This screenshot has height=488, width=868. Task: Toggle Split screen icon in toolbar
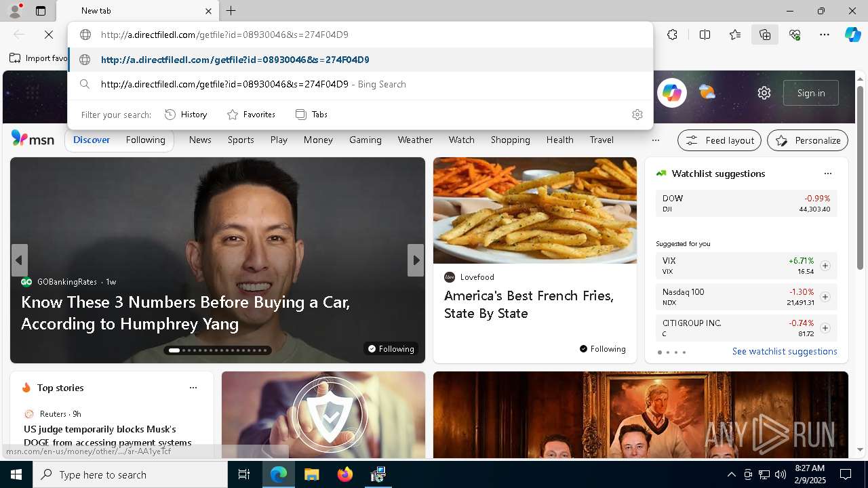pos(705,35)
